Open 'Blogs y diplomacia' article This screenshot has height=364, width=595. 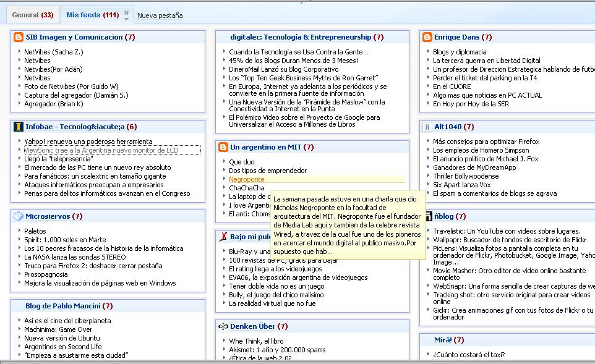click(460, 52)
